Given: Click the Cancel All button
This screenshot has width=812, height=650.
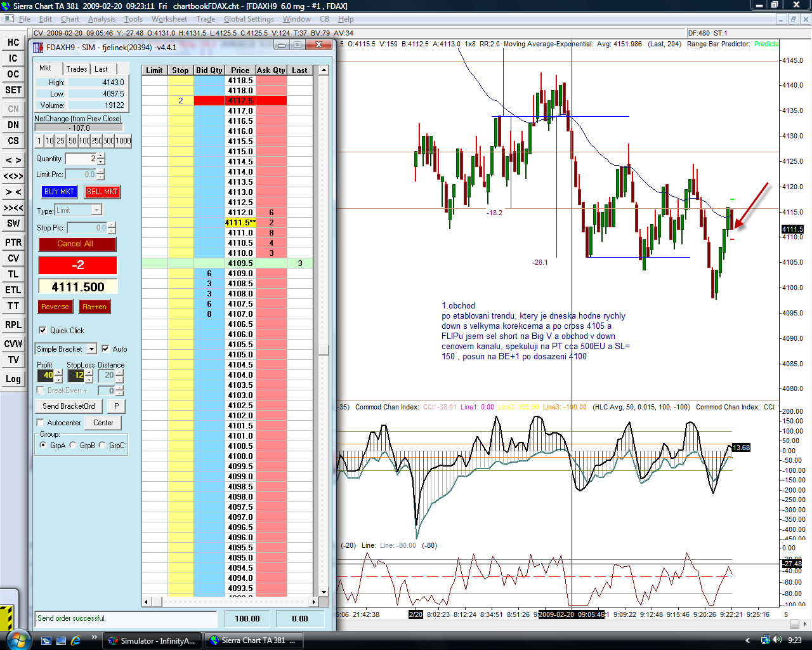Looking at the screenshot, I should pyautogui.click(x=77, y=244).
